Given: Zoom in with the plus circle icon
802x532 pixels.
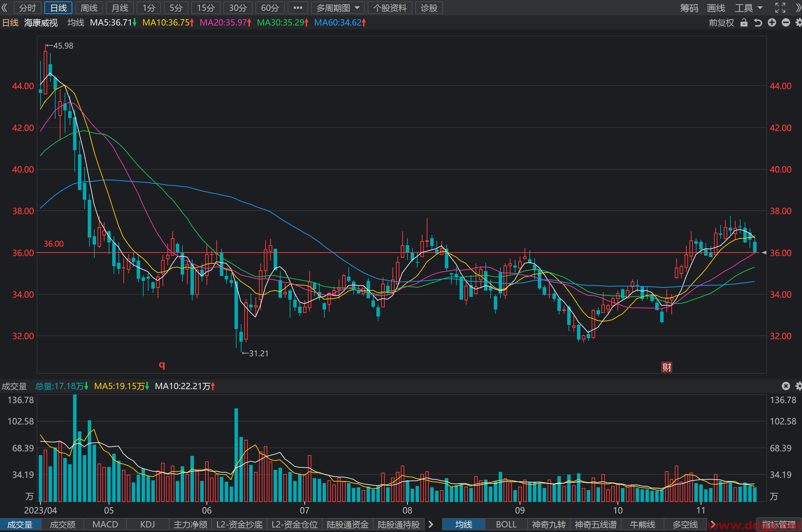Looking at the screenshot, I should (x=772, y=23).
